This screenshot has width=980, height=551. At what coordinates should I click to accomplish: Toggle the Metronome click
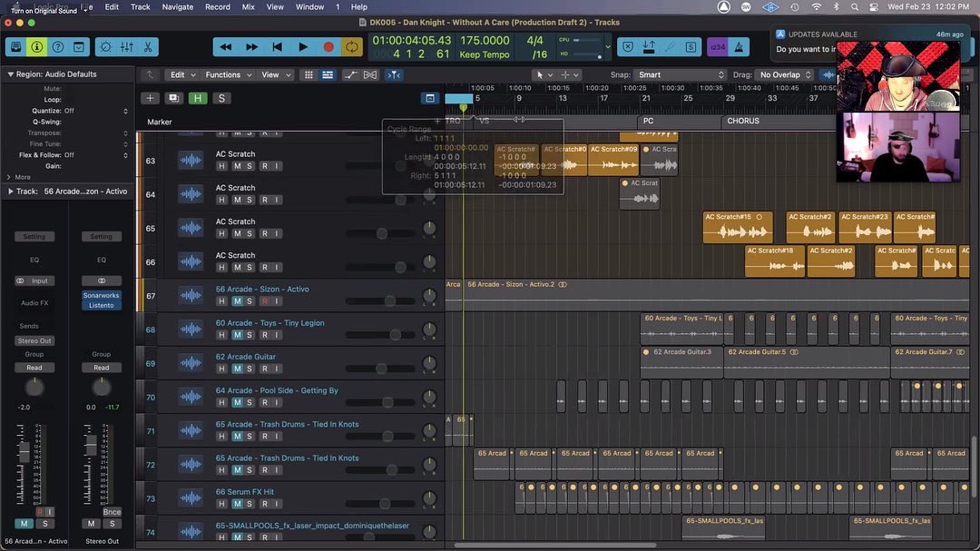point(739,47)
